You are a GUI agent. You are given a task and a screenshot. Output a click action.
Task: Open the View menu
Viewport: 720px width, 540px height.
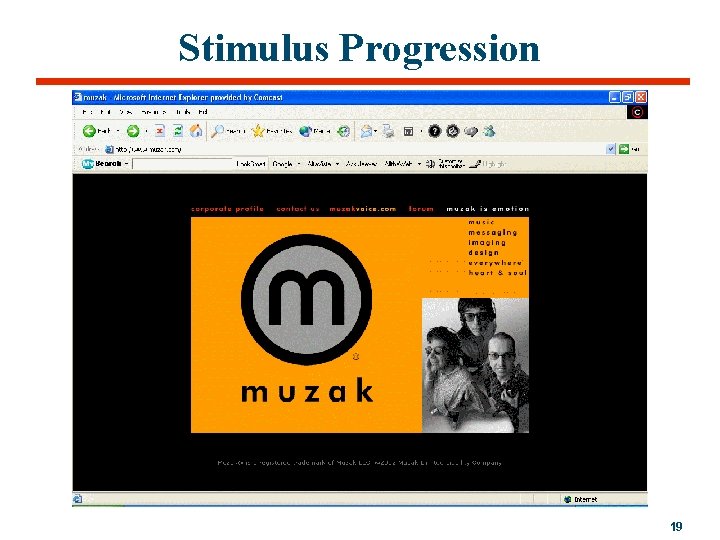point(126,112)
